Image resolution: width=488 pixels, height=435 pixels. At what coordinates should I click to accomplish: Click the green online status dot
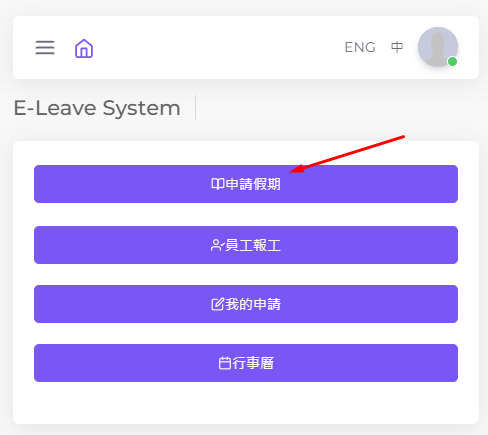tap(452, 61)
